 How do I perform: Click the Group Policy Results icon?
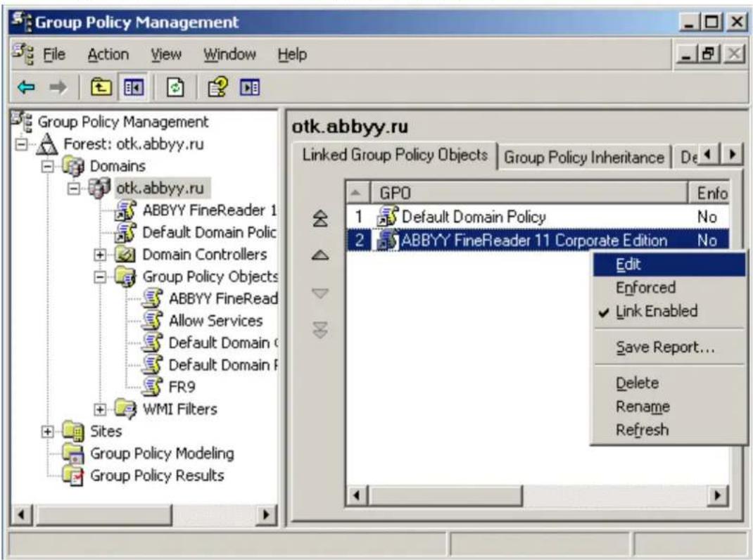tap(73, 475)
